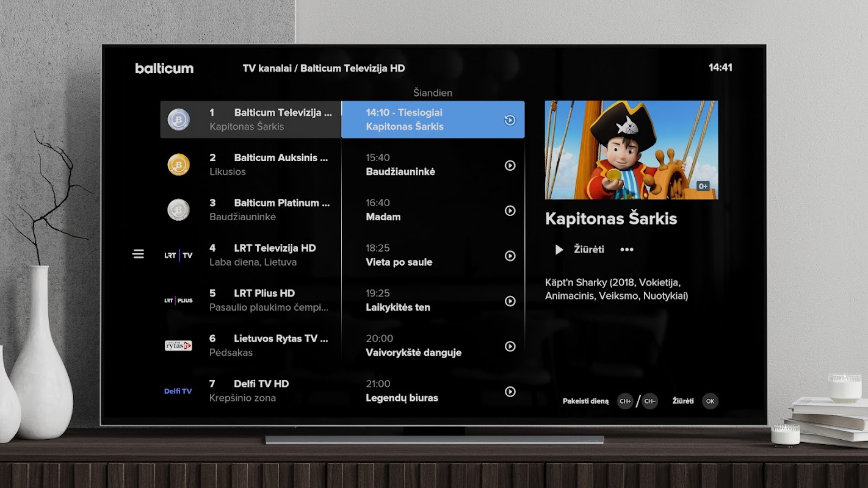Click the 0+ age rating badge
This screenshot has height=488, width=868.
[x=703, y=186]
